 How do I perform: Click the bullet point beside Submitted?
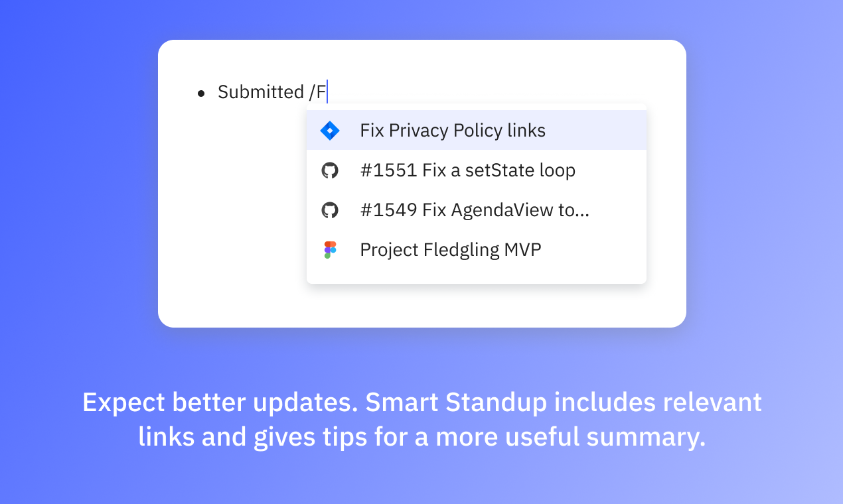(201, 94)
